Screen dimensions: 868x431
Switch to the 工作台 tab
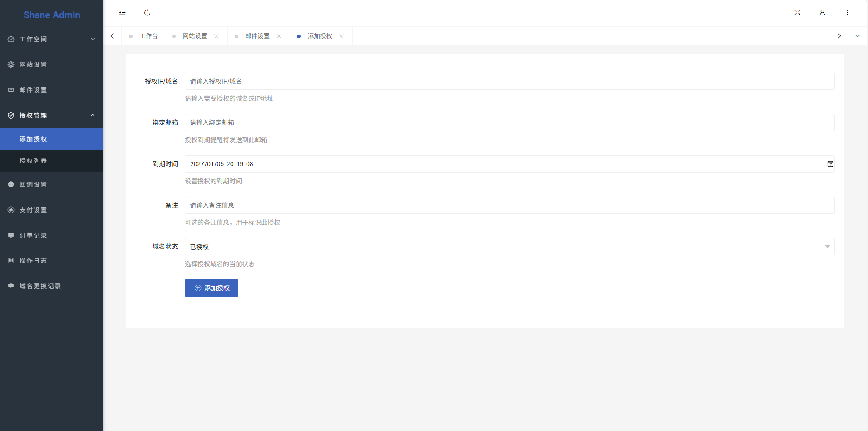click(148, 36)
